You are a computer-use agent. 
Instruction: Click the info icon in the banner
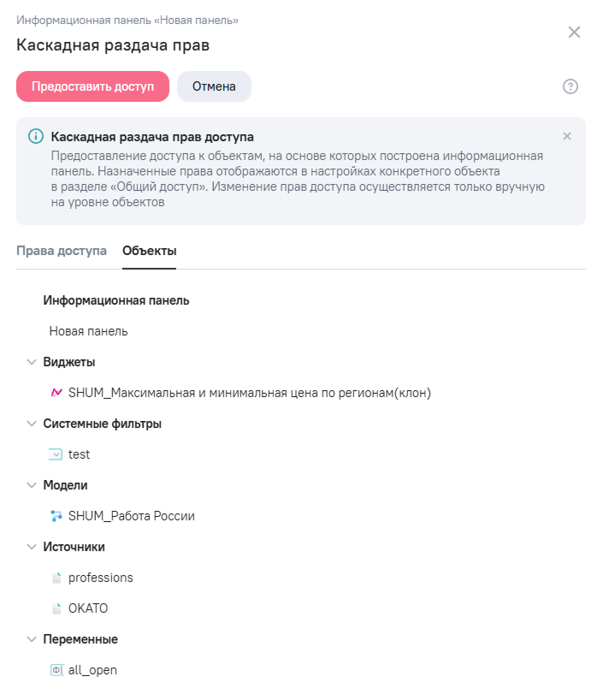36,136
